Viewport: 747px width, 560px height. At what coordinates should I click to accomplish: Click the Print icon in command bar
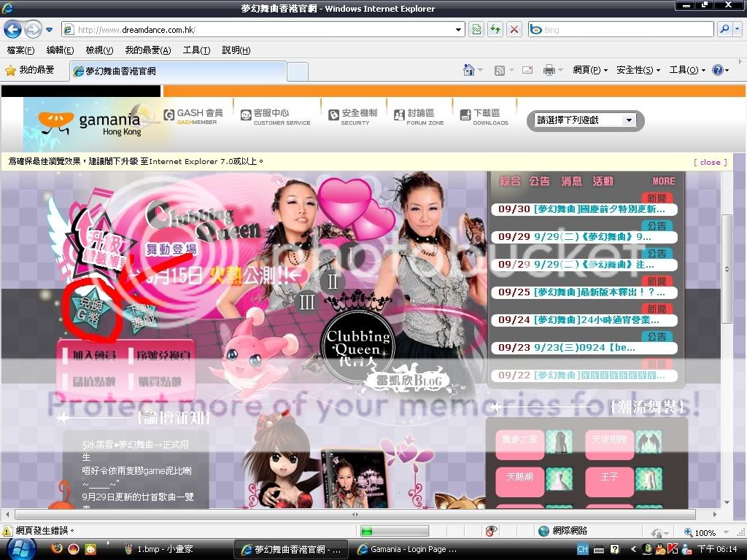(x=549, y=70)
